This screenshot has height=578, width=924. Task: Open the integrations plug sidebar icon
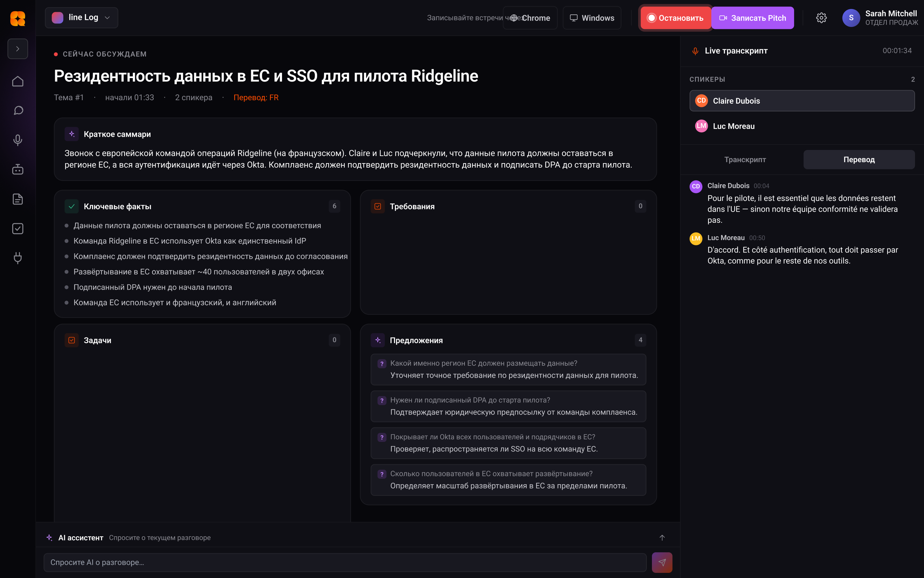tap(18, 258)
